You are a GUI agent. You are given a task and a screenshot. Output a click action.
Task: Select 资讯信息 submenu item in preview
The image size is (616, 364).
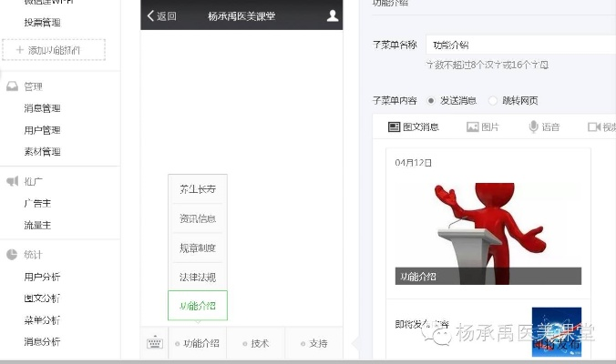click(x=198, y=218)
